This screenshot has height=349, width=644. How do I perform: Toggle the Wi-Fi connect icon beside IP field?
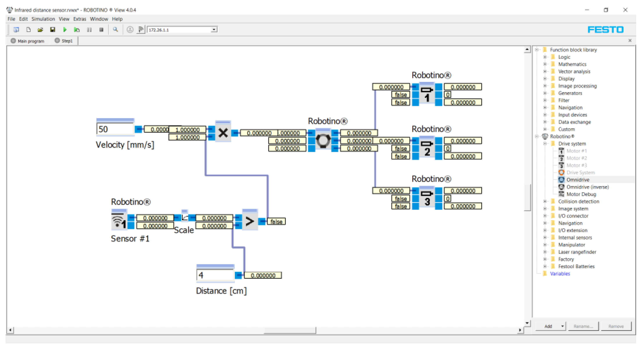pyautogui.click(x=141, y=30)
